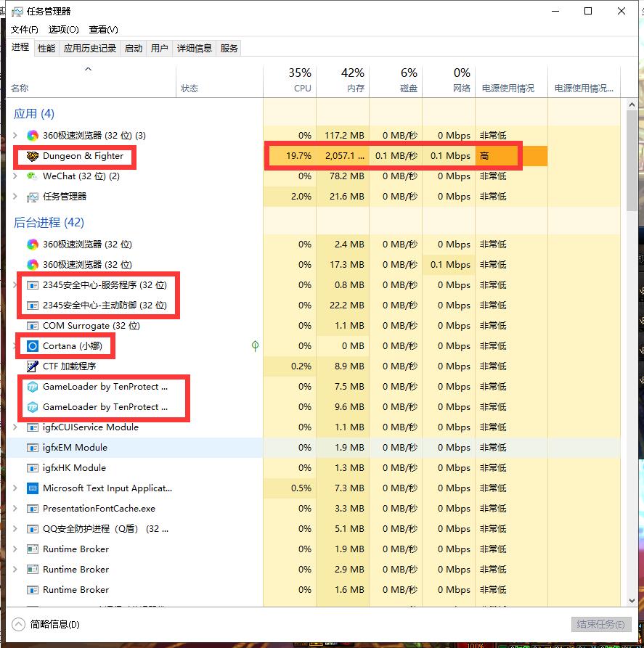Click the Cortana (小娜) circle icon
The image size is (644, 648).
32,346
